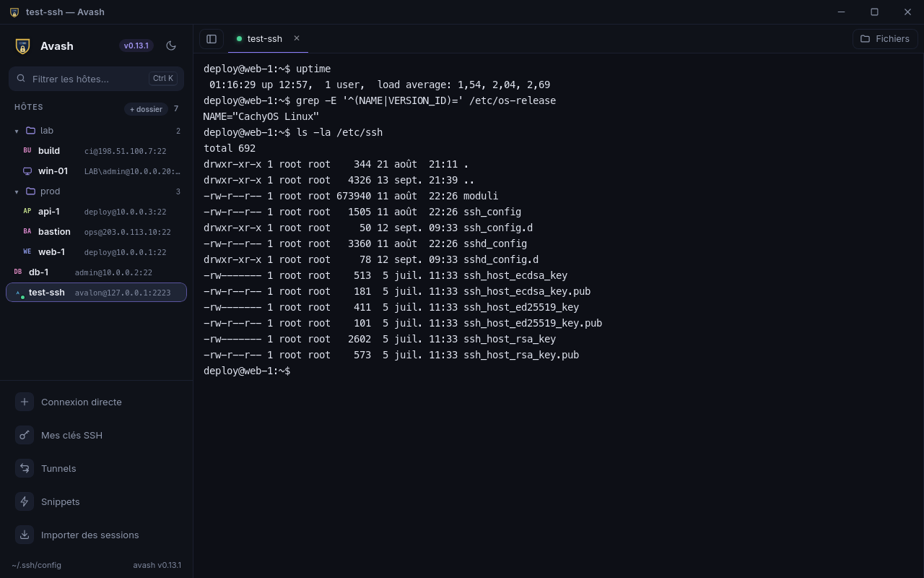Image resolution: width=924 pixels, height=578 pixels.
Task: Switch to dark mode moon icon
Action: tap(171, 46)
